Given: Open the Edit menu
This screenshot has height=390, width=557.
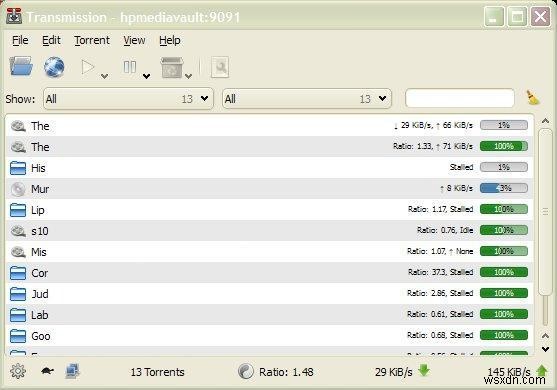Looking at the screenshot, I should [x=51, y=40].
